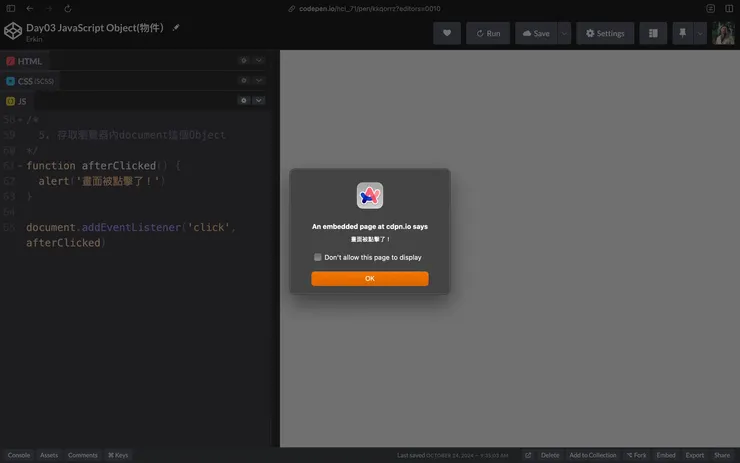740x463 pixels.
Task: Click the alert code line in JS editor
Action: click(102, 181)
